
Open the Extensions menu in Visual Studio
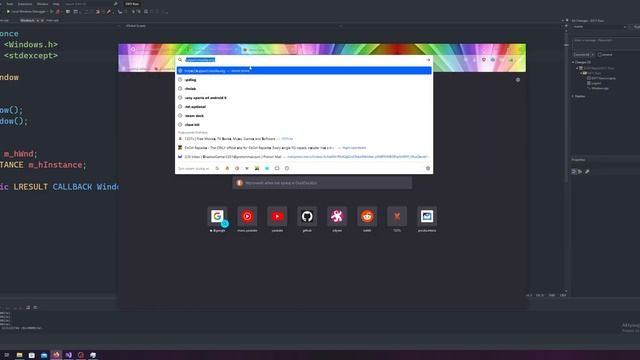click(x=25, y=4)
